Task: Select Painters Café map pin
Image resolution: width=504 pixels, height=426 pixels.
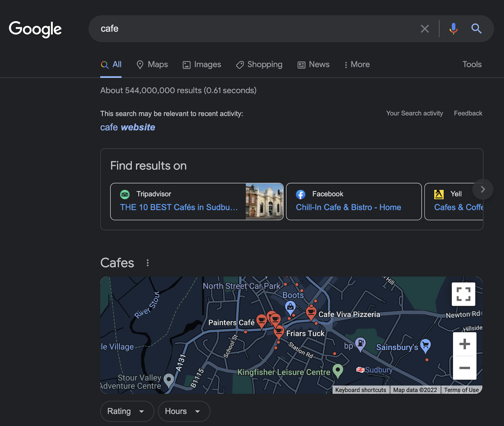Action: (x=261, y=321)
